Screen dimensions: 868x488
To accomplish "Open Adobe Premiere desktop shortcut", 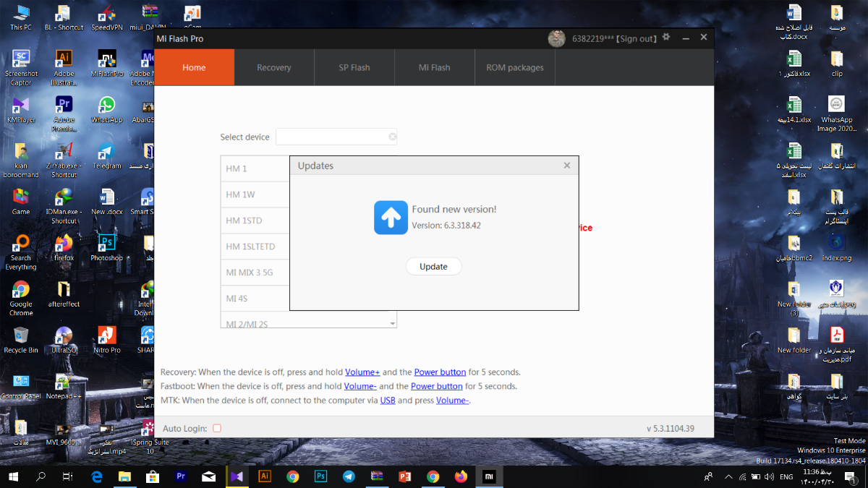I will (x=64, y=114).
